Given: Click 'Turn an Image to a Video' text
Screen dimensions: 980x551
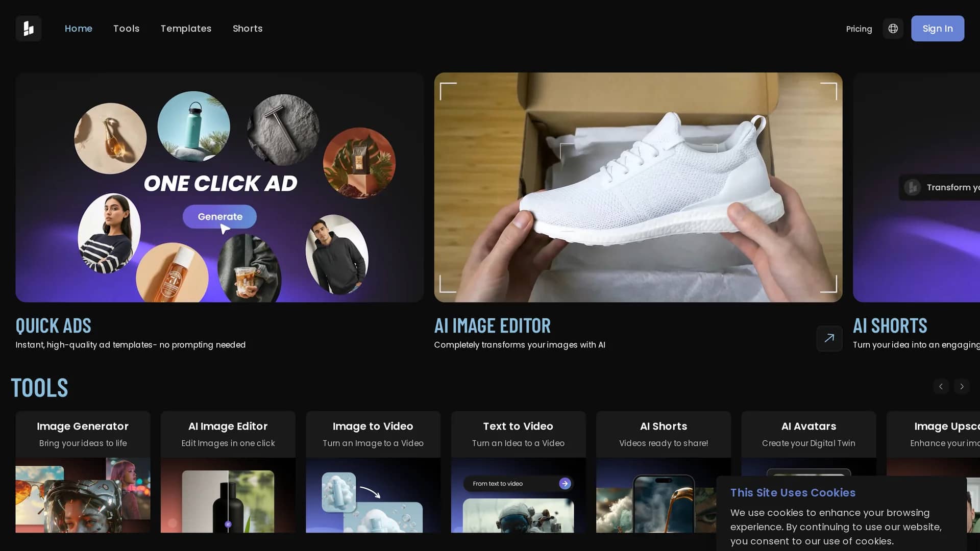Looking at the screenshot, I should 373,443.
